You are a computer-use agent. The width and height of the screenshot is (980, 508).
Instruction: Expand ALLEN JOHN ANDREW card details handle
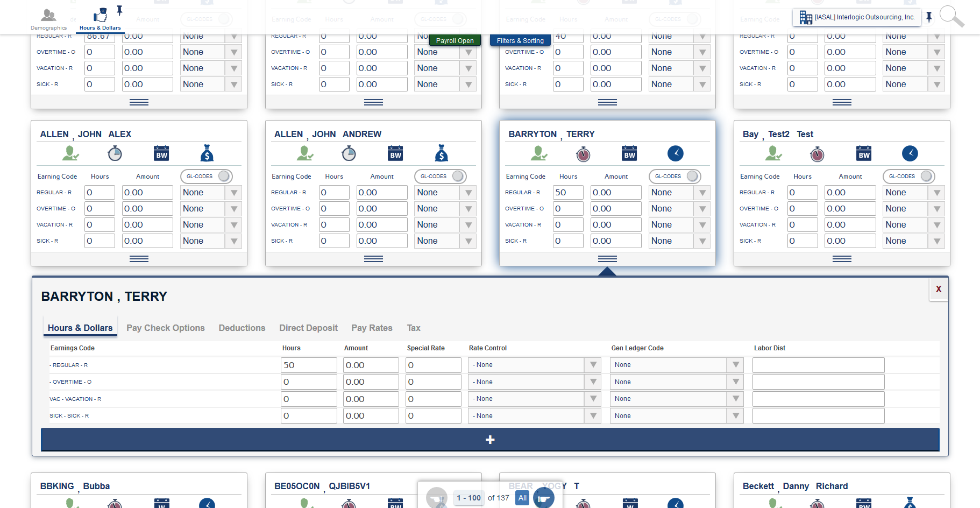pos(373,259)
